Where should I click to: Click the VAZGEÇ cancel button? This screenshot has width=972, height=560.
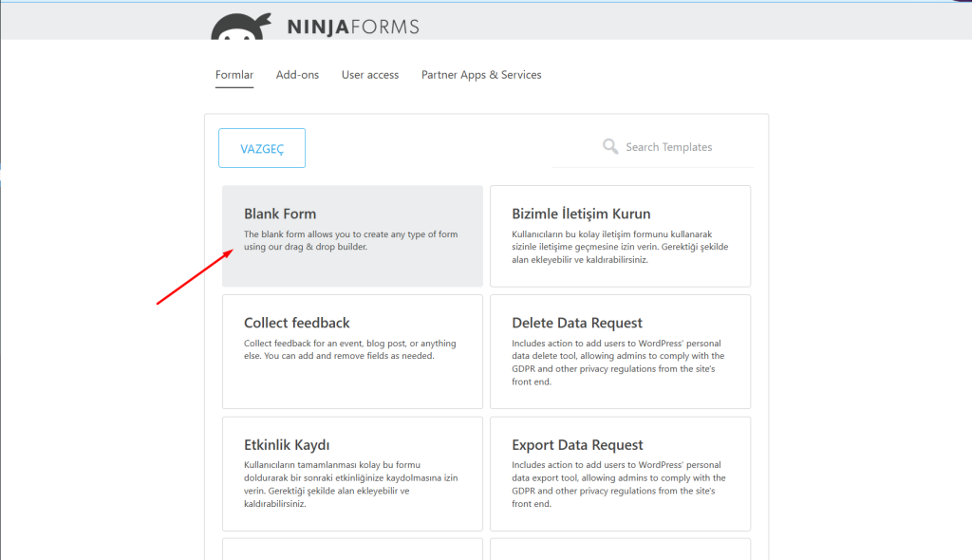262,148
